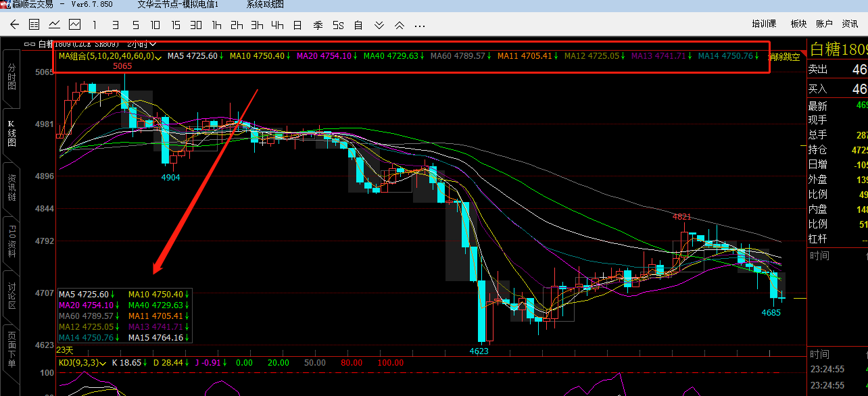Open the three-dots more options icon
Screen dimensions: 868x396
[420, 26]
